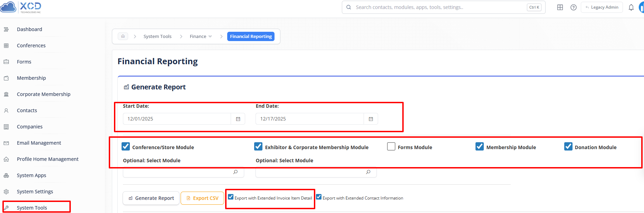Open System Tools in the sidebar
Screen dimensions: 644x213
tap(32, 207)
